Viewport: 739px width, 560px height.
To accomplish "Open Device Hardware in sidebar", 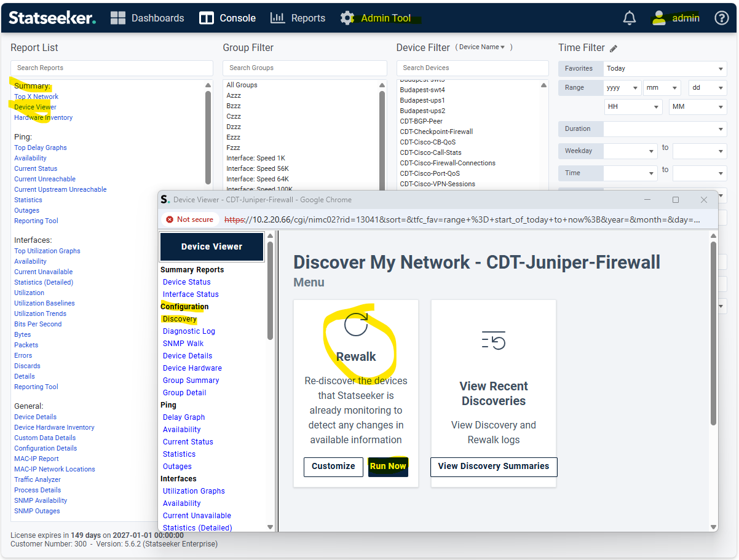I will click(x=192, y=368).
